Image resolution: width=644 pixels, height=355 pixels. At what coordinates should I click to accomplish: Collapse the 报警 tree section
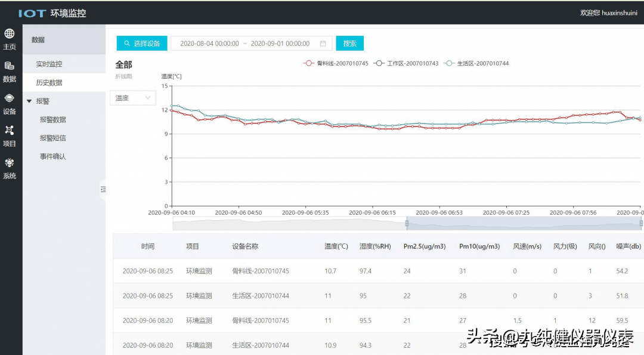click(x=29, y=101)
